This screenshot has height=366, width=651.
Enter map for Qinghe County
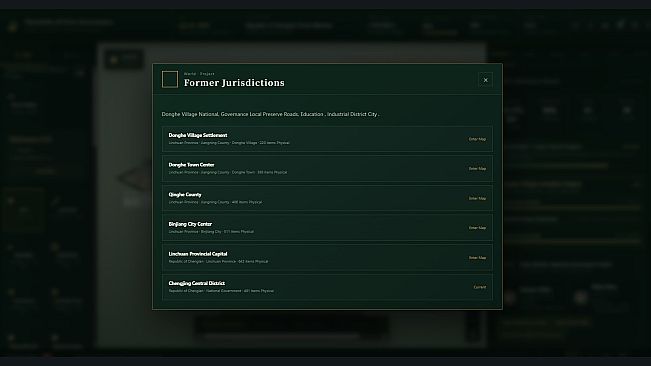477,198
